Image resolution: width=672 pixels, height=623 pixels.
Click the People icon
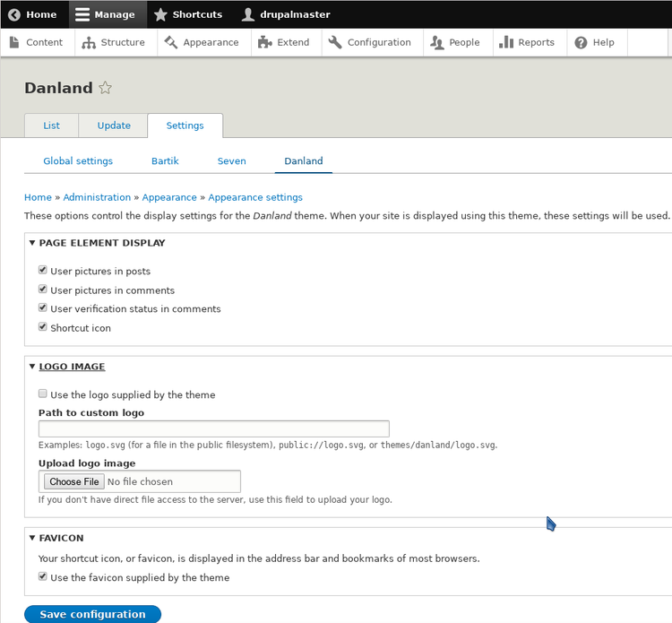click(x=437, y=42)
